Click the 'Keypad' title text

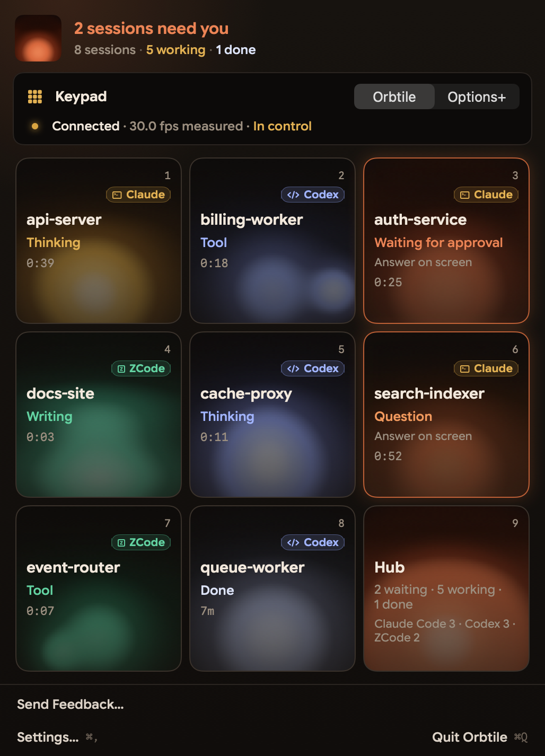(x=81, y=96)
